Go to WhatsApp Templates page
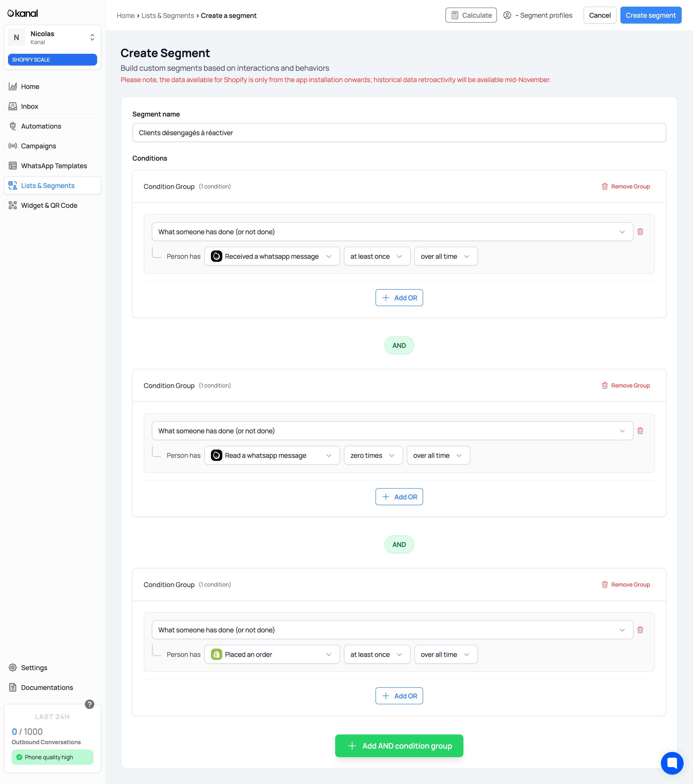 pos(54,166)
